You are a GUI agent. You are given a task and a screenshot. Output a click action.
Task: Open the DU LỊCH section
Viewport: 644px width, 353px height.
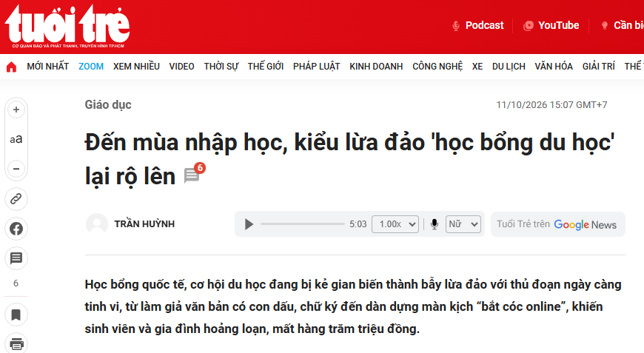(x=509, y=67)
